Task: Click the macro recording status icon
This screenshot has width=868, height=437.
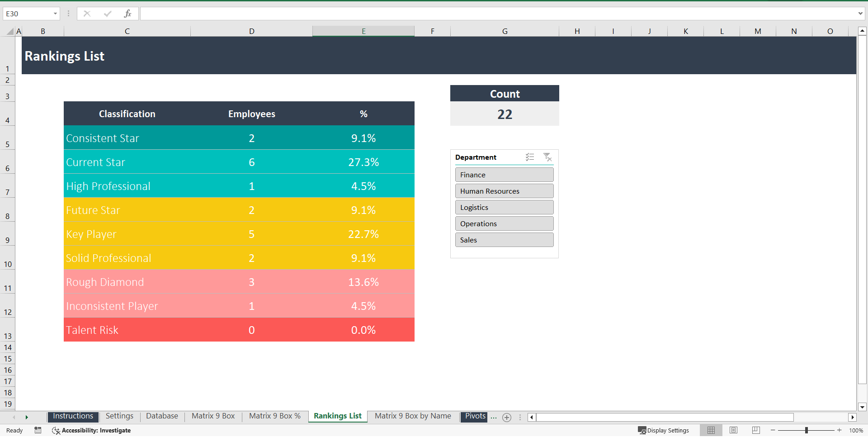Action: [38, 430]
